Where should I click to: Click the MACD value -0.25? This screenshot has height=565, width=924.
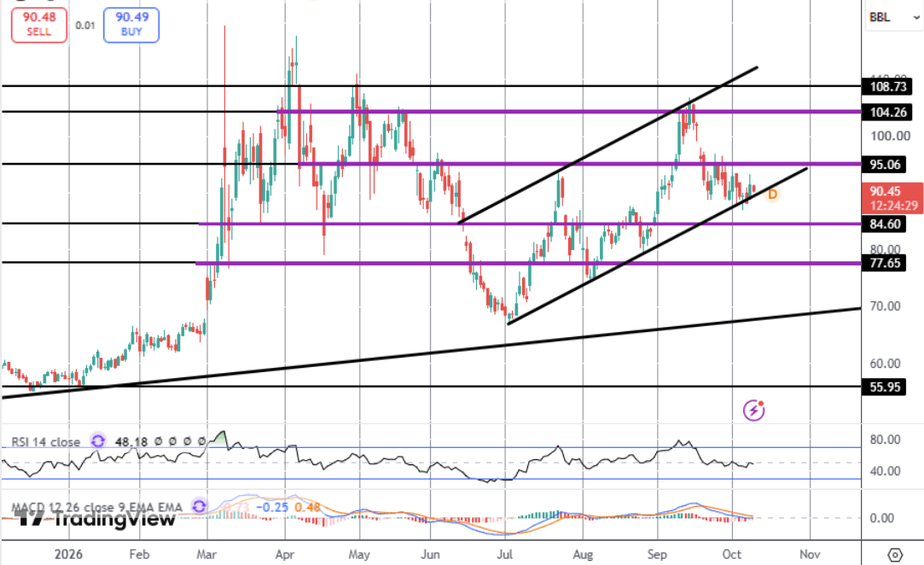tap(271, 507)
